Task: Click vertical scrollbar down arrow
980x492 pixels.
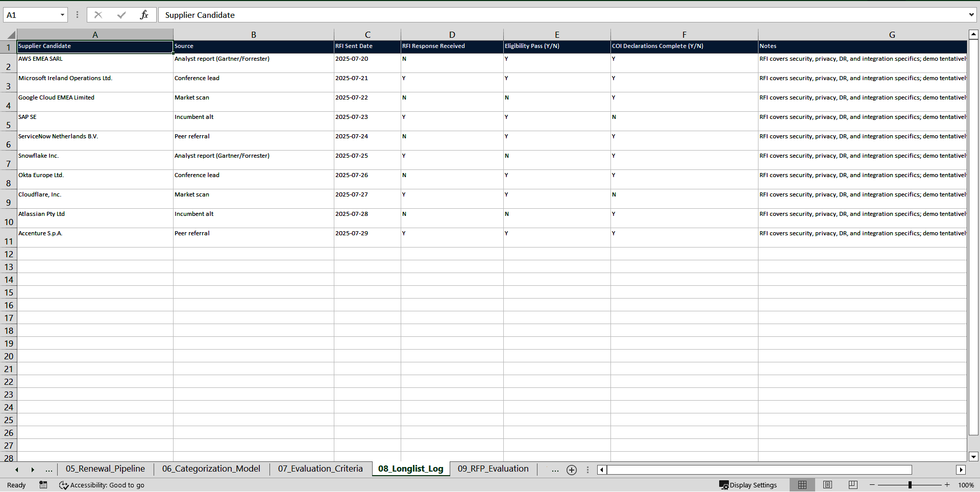Action: coord(973,457)
